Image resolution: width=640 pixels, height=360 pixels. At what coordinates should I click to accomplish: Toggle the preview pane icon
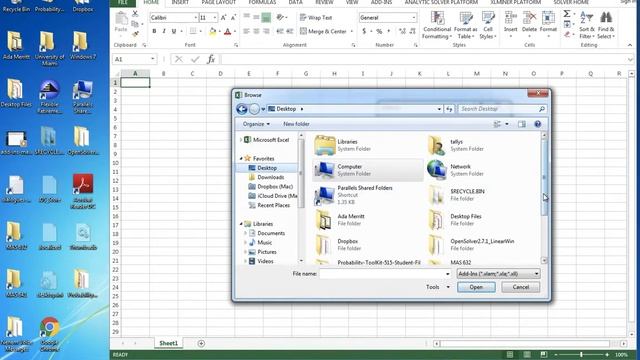coord(522,124)
